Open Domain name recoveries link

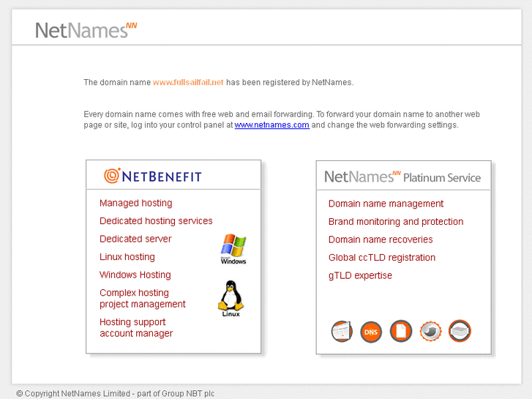[381, 239]
